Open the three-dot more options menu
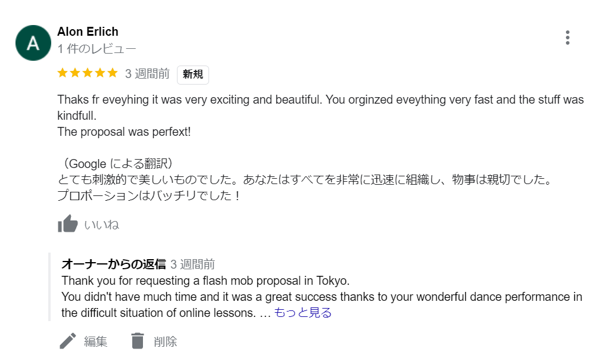 568,38
